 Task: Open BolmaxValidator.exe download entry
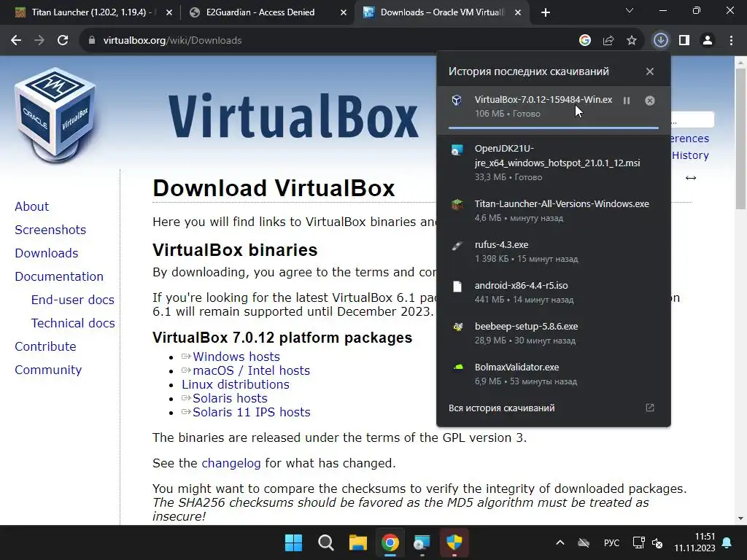pos(554,374)
